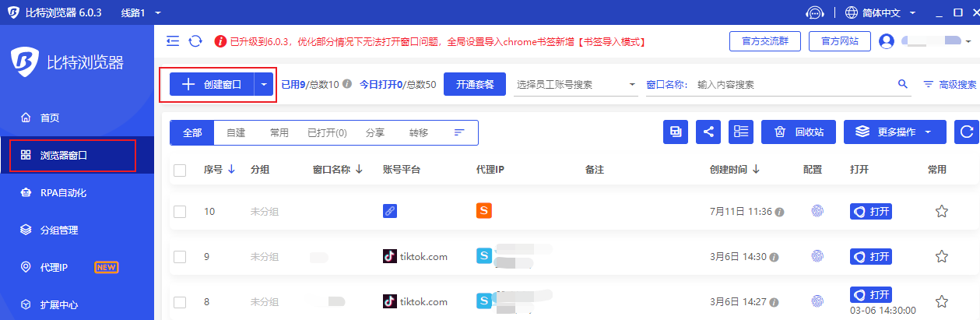
Task: Click fingerprint config icon in row 8
Action: (x=817, y=301)
